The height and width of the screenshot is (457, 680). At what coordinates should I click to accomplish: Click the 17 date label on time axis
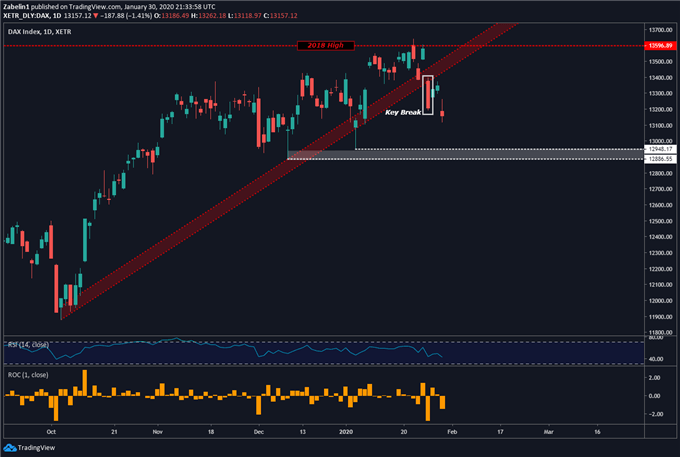pos(500,432)
